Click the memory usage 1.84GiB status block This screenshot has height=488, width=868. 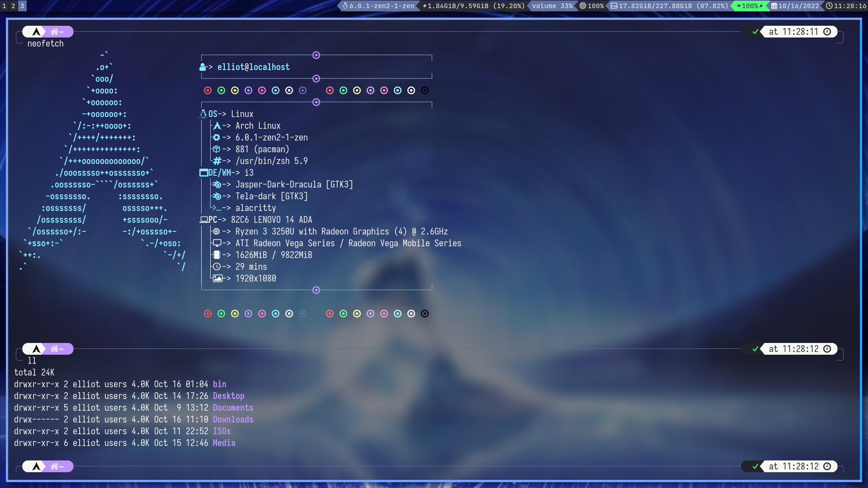pos(473,6)
